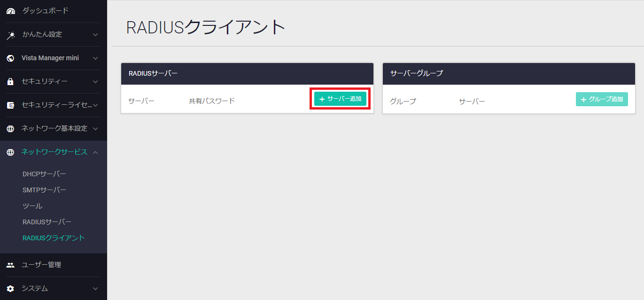Click the サーバー追加 button
The height and width of the screenshot is (300, 644).
coord(340,99)
